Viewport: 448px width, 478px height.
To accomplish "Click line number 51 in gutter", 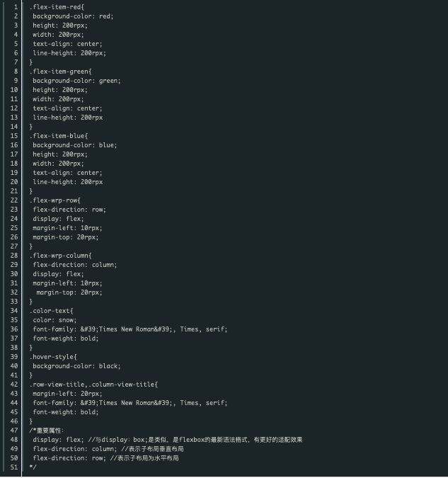I will (x=14, y=467).
